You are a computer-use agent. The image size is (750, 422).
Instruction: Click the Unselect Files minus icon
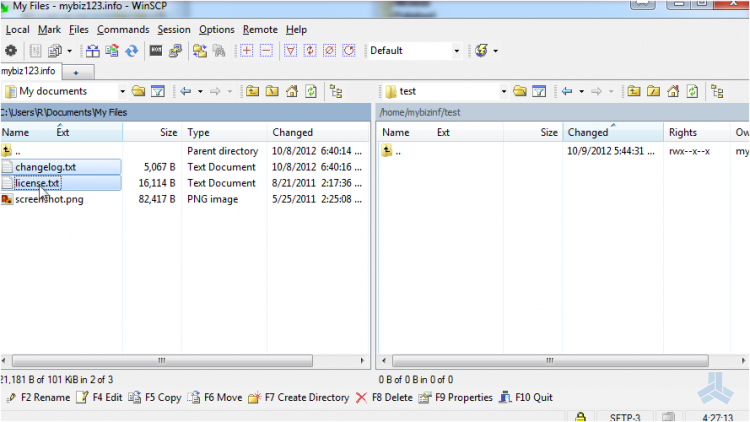(266, 50)
